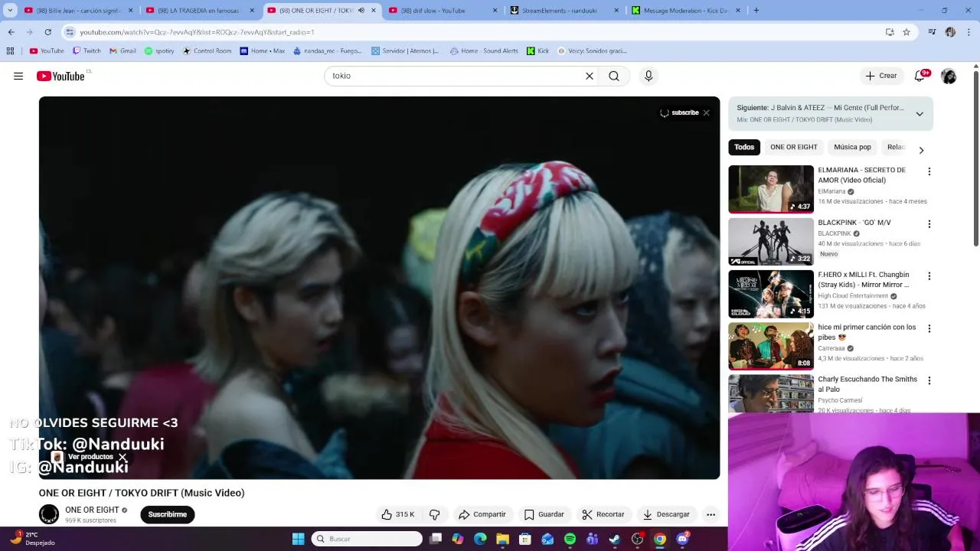The image size is (980, 551).
Task: Click the Guardar save button
Action: coord(544,514)
